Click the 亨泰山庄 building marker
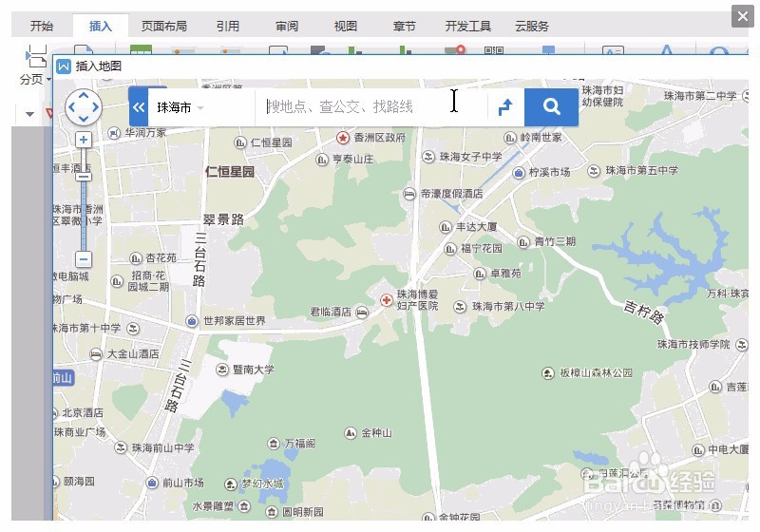The image size is (760, 532). coord(322,160)
